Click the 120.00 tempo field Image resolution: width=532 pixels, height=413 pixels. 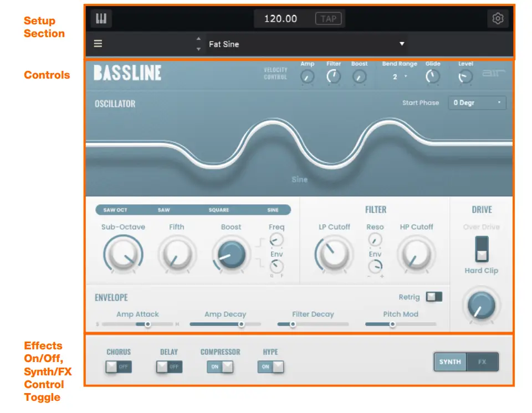(280, 18)
